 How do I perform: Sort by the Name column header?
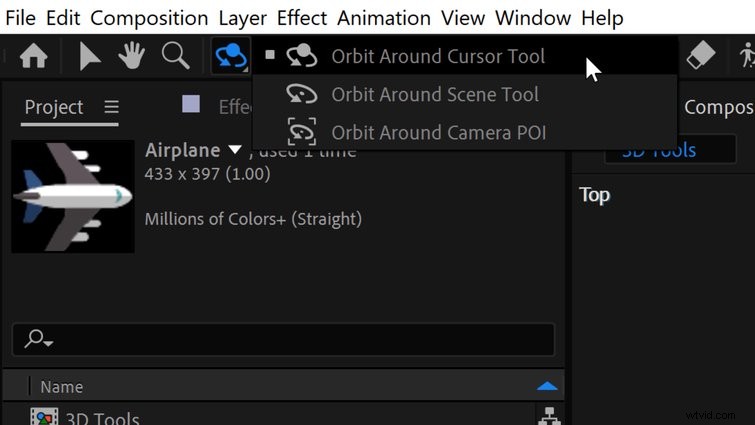click(62, 387)
